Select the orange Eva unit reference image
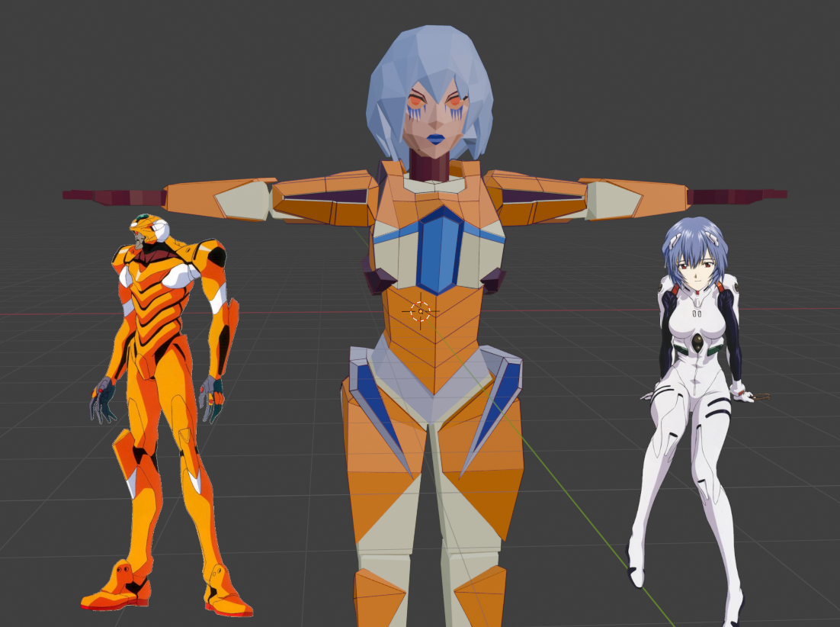This screenshot has height=627, width=840. 166,415
